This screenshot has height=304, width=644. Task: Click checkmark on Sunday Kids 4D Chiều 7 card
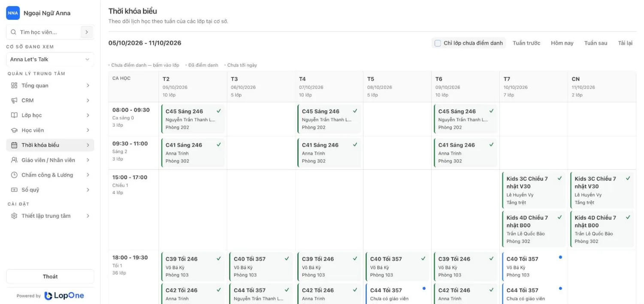coord(628,217)
